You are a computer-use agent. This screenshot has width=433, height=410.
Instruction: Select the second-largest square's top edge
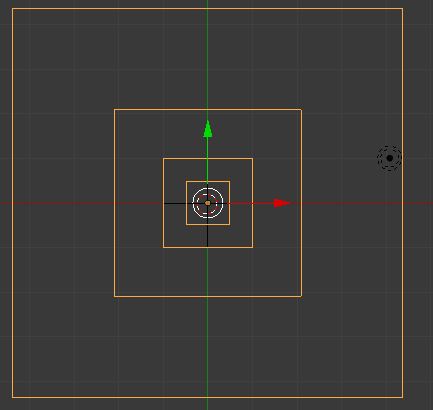tap(208, 109)
